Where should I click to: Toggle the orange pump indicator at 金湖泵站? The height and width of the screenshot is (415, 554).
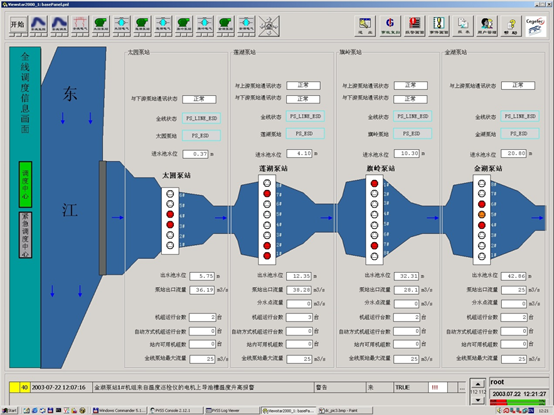pyautogui.click(x=482, y=214)
